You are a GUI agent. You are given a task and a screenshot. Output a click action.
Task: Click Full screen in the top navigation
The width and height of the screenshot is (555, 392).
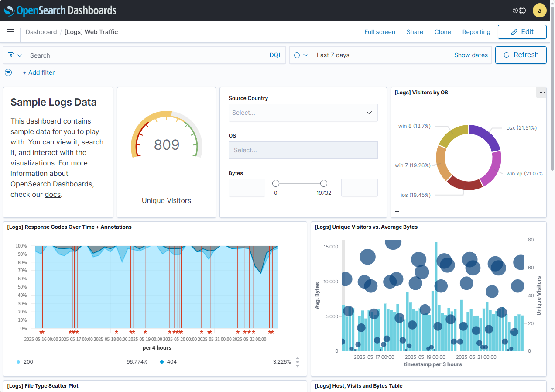tap(380, 32)
